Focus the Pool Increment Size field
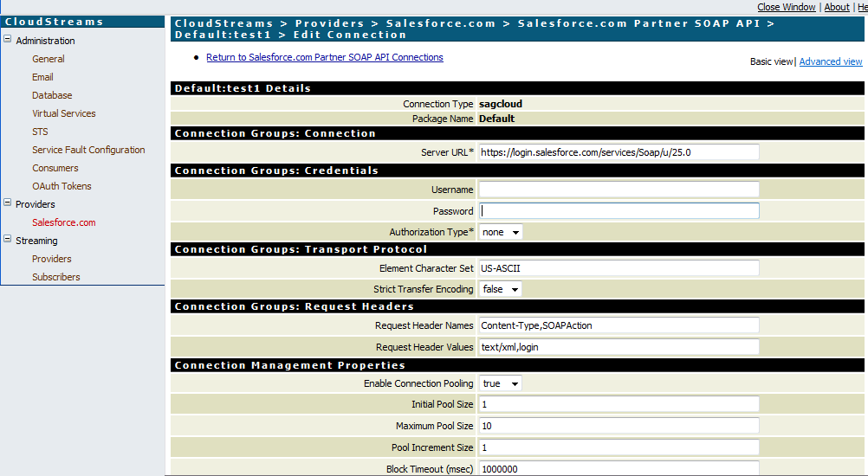868x476 pixels. click(619, 447)
